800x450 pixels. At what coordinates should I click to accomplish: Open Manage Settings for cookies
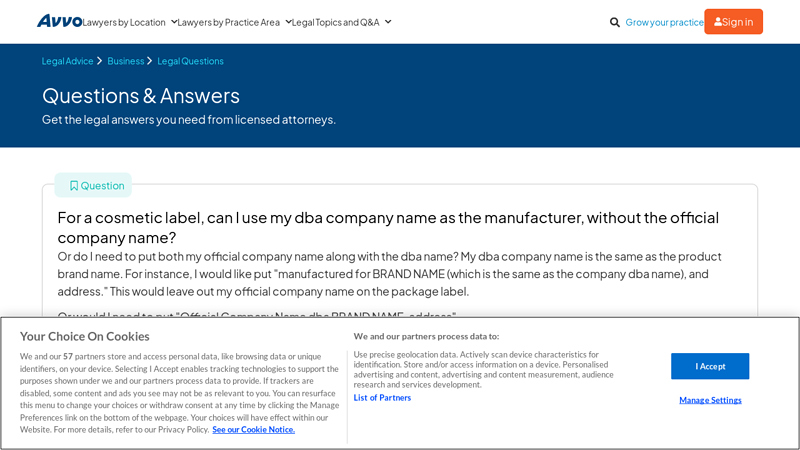710,400
